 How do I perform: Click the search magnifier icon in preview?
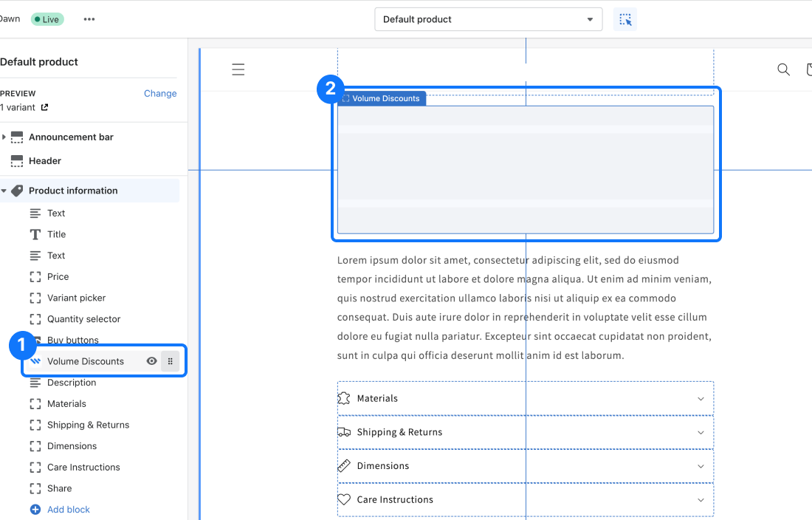pos(783,69)
